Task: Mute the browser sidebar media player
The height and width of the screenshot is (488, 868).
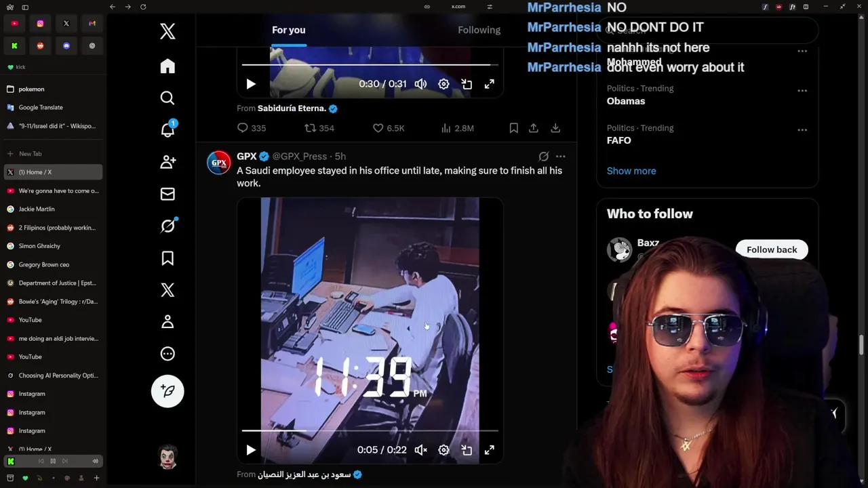Action: (x=95, y=461)
